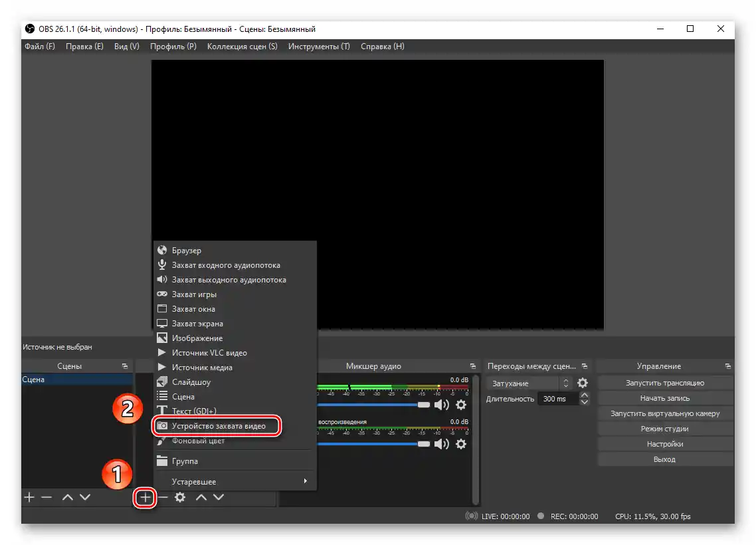This screenshot has width=756, height=545.
Task: Add Захват окна source
Action: [x=235, y=308]
